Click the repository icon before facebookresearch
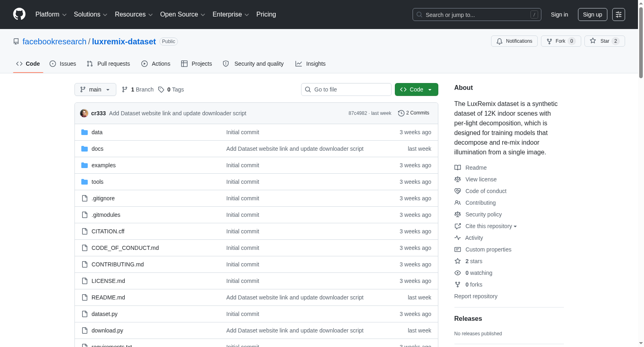 [x=16, y=42]
